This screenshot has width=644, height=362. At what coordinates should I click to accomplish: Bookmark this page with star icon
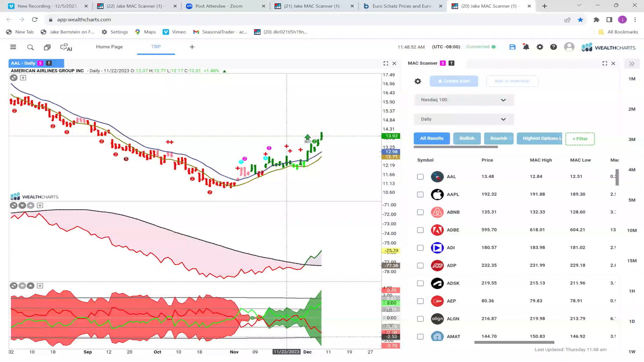580,20
